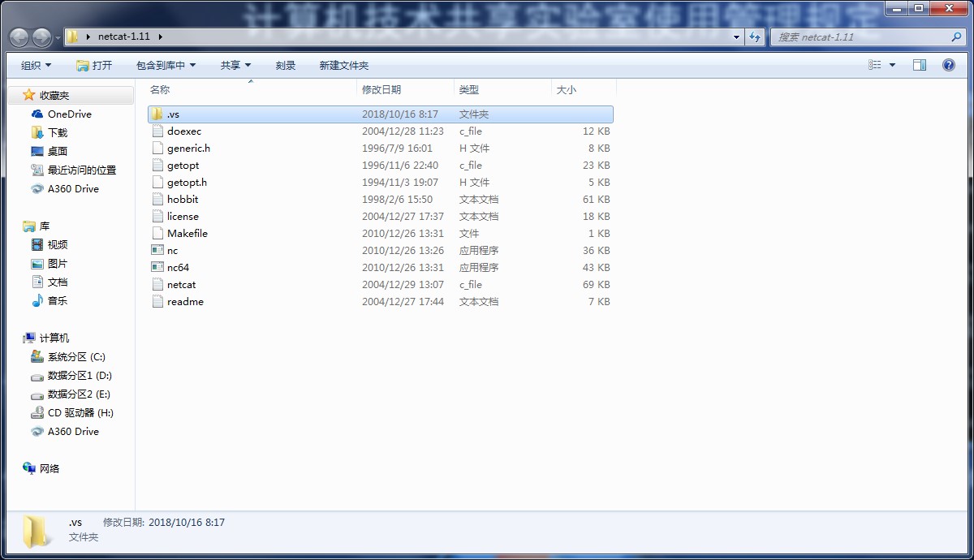974x560 pixels.
Task: Go back using the Back arrow button
Action: click(19, 37)
